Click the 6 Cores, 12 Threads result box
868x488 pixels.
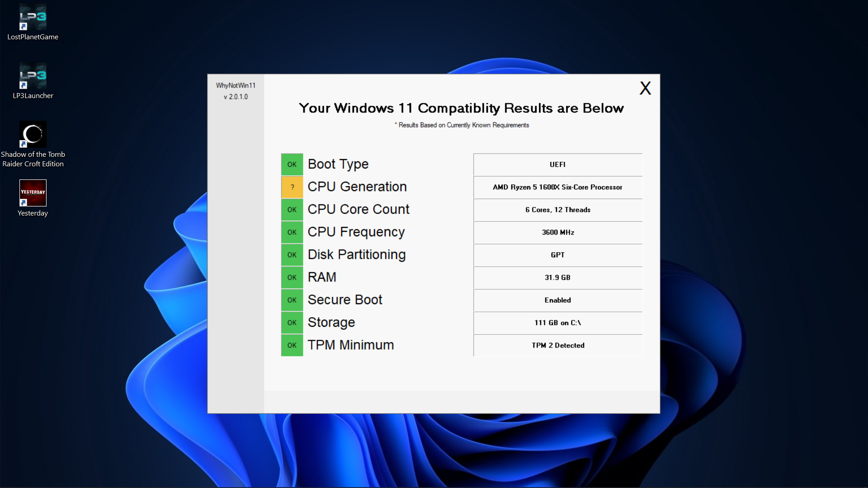point(557,210)
